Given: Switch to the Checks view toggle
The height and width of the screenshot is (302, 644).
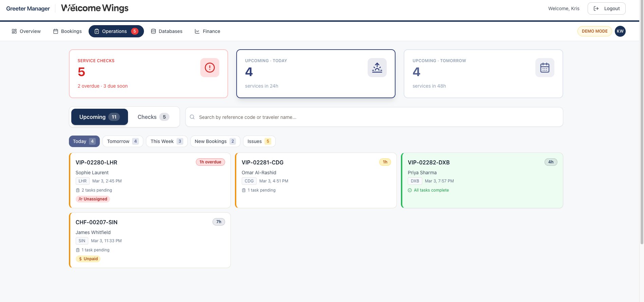Looking at the screenshot, I should pyautogui.click(x=153, y=117).
